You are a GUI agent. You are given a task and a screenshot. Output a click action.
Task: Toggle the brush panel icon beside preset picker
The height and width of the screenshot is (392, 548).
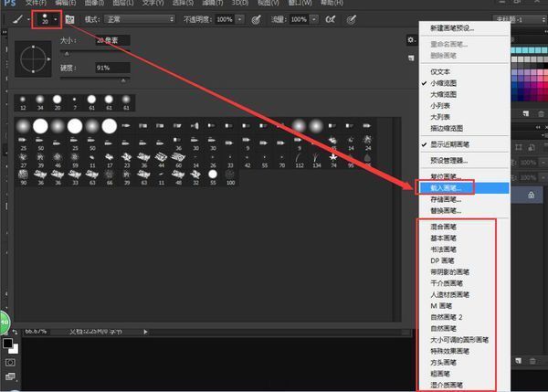pos(69,18)
